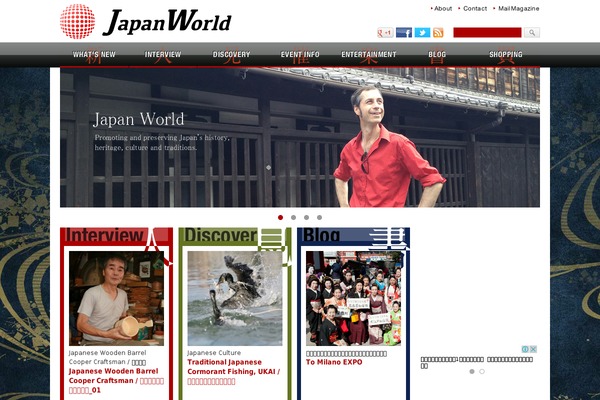Open the cormorant fishing photo thumbnail

(x=235, y=299)
